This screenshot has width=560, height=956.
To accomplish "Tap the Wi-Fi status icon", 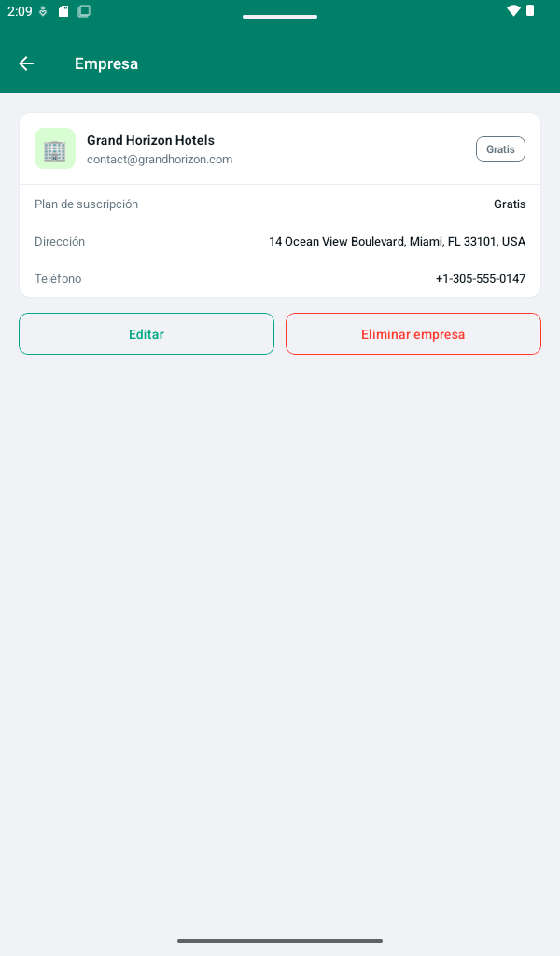I will (513, 11).
